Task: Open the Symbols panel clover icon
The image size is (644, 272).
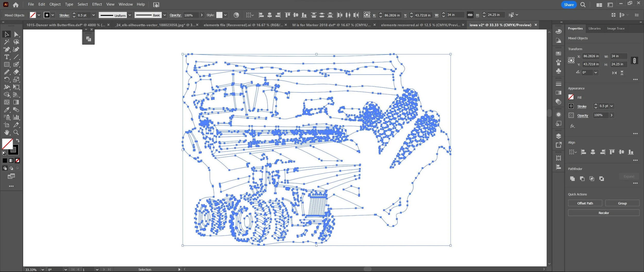Action: pos(558,71)
